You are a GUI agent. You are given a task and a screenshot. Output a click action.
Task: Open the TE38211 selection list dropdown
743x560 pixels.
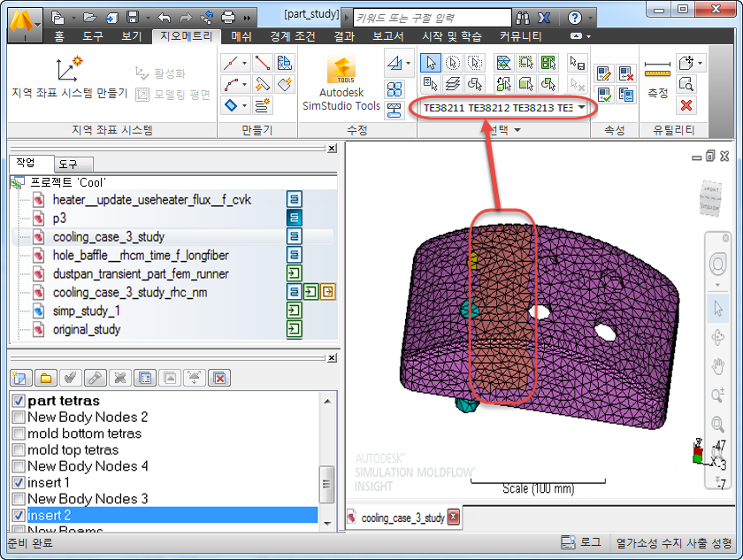click(x=581, y=108)
